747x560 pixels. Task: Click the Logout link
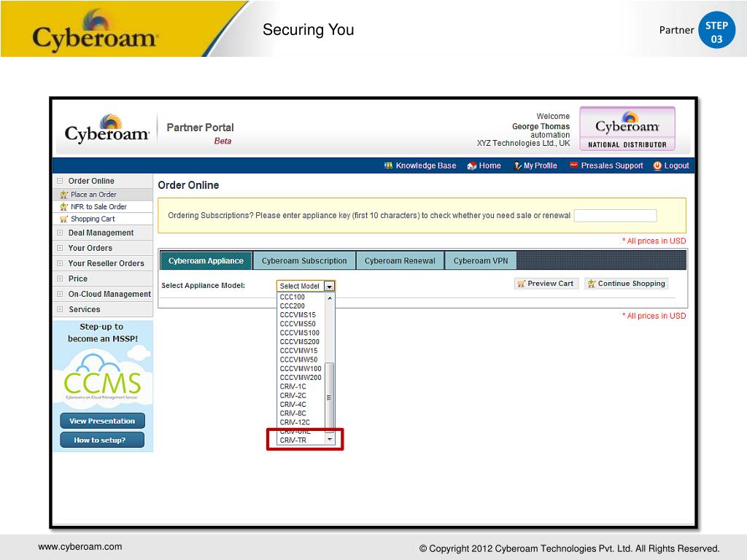pos(676,166)
